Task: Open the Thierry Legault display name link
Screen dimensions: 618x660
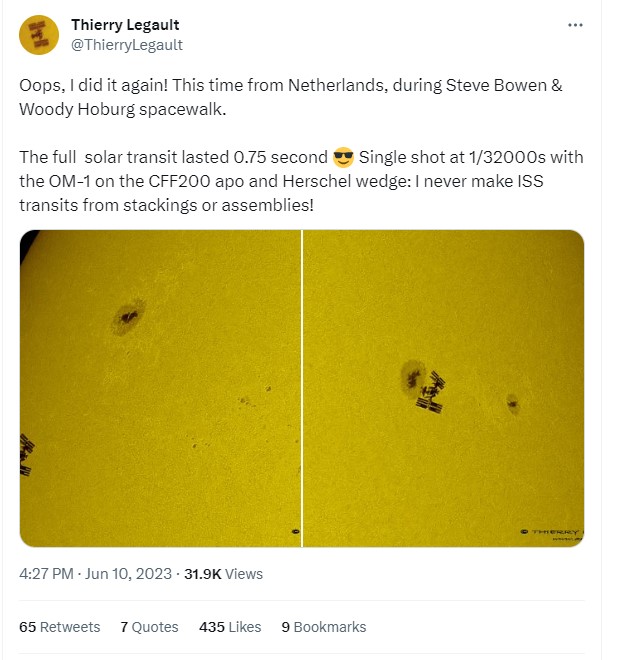Action: 125,25
